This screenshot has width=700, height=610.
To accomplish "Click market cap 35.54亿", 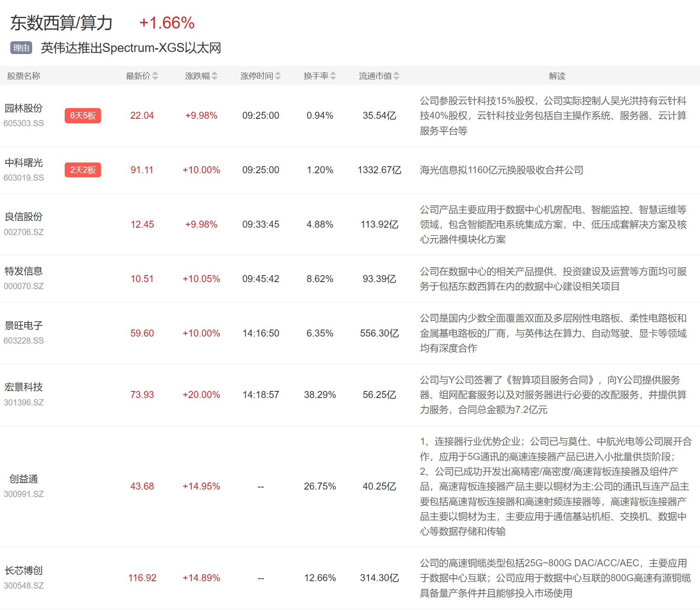I will 379,115.
